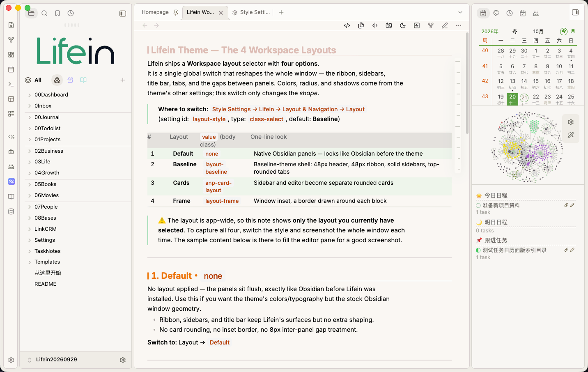Image resolution: width=588 pixels, height=372 pixels.
Task: Switch to the Style Settings tab
Action: [251, 12]
